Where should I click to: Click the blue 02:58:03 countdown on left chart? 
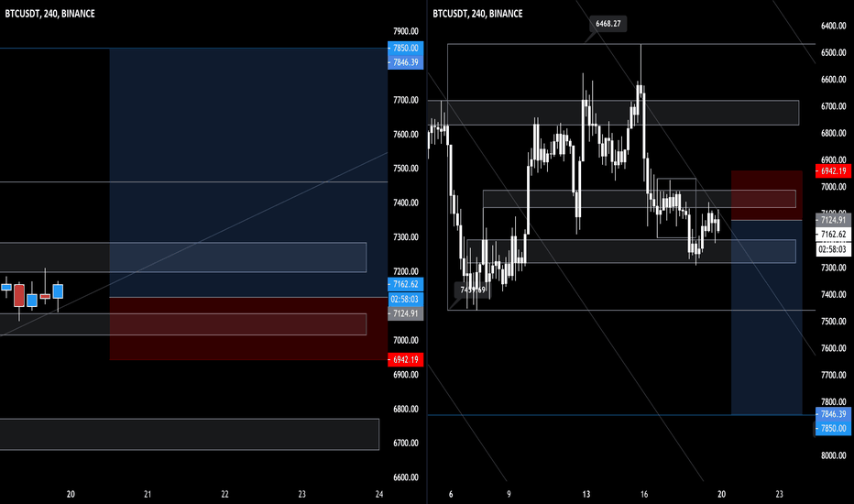405,299
